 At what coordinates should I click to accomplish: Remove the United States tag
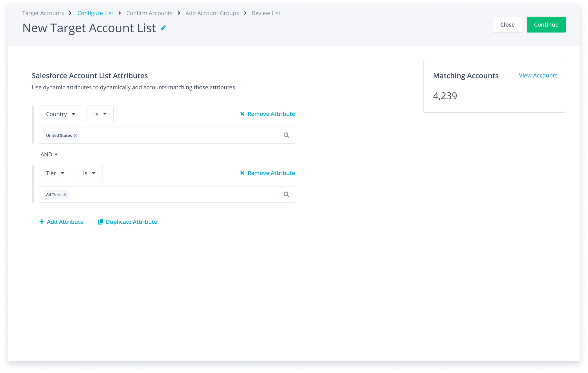tap(75, 135)
